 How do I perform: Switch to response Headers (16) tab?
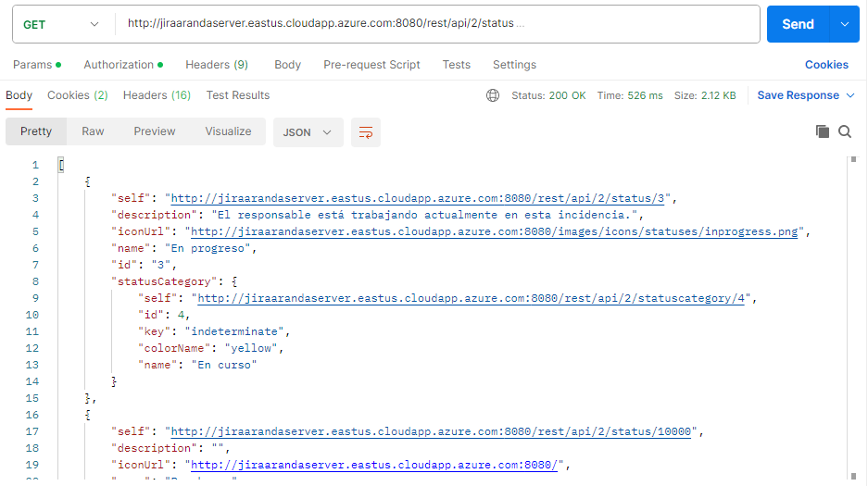pos(157,95)
